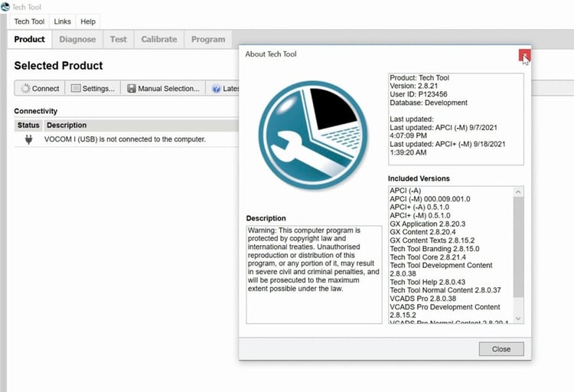This screenshot has width=574, height=392.
Task: Select APCI (-M) 000.009.001.0 entry
Action: [x=430, y=199]
